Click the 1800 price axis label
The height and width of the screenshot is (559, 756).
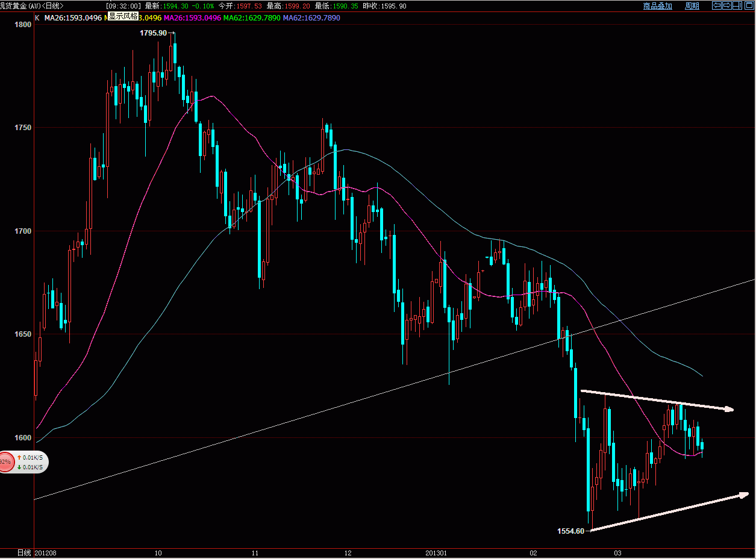[x=23, y=25]
